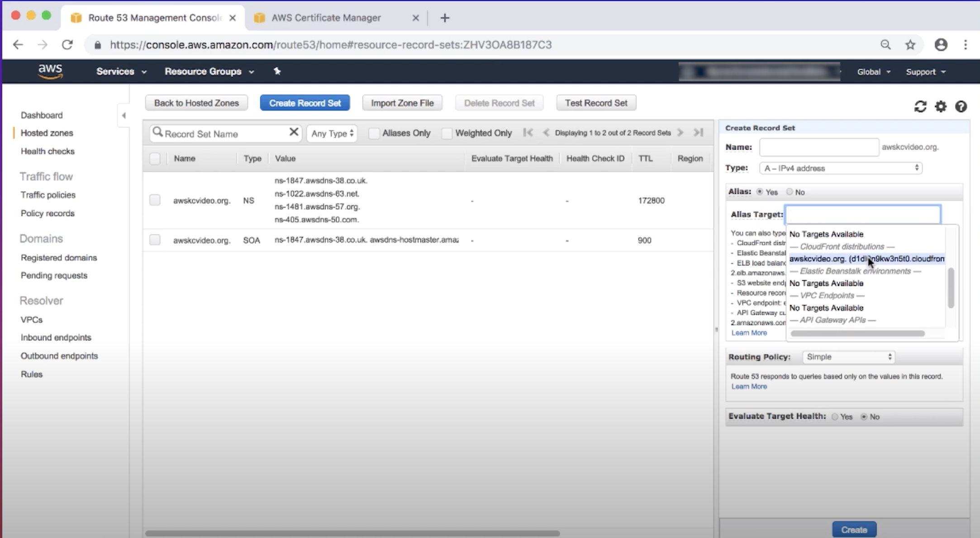980x538 pixels.
Task: Bookmark the page with the browser star
Action: tap(910, 44)
